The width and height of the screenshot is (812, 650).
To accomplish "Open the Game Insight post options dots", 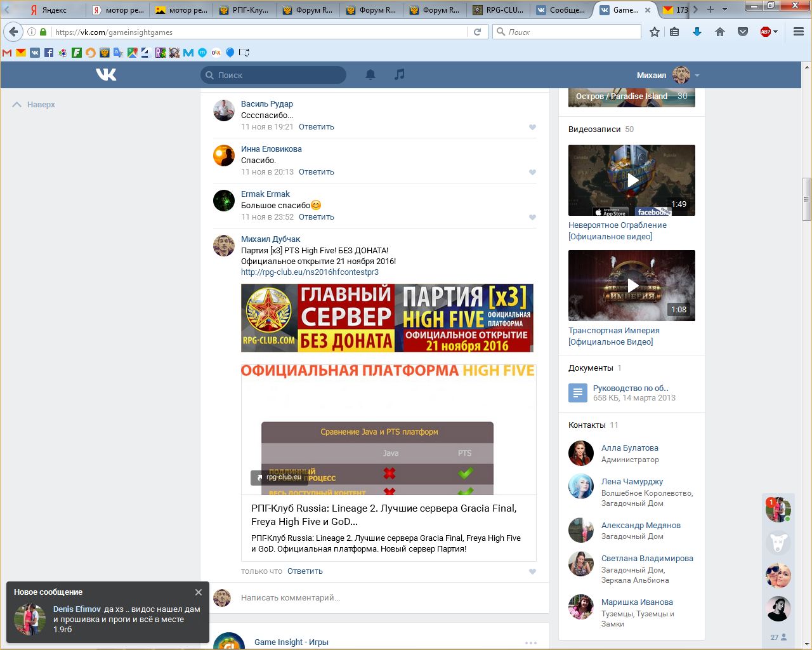I will 531,642.
